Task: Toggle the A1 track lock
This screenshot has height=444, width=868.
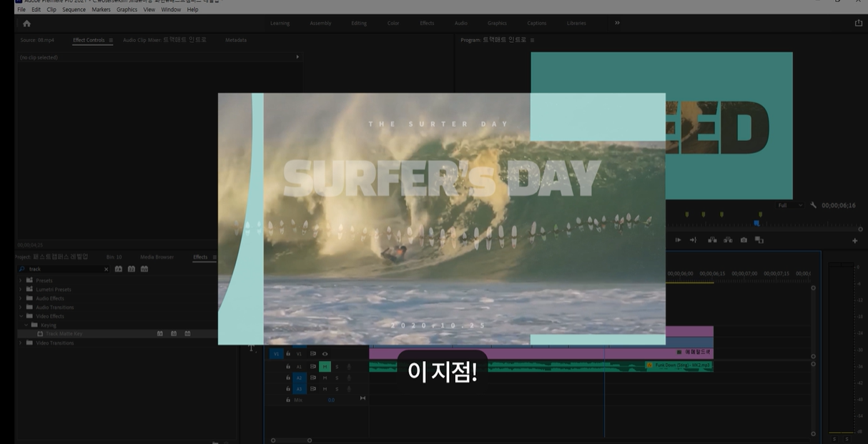Action: (288, 367)
